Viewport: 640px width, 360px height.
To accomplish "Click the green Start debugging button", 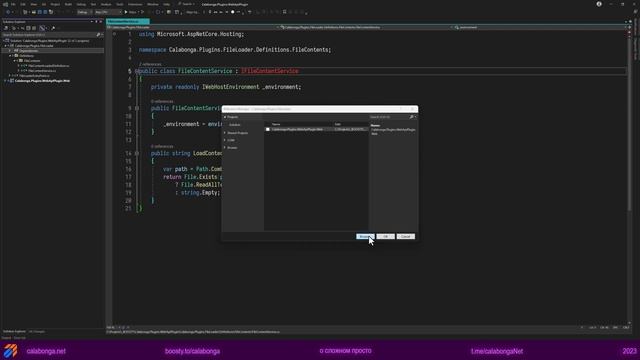I will pos(126,12).
